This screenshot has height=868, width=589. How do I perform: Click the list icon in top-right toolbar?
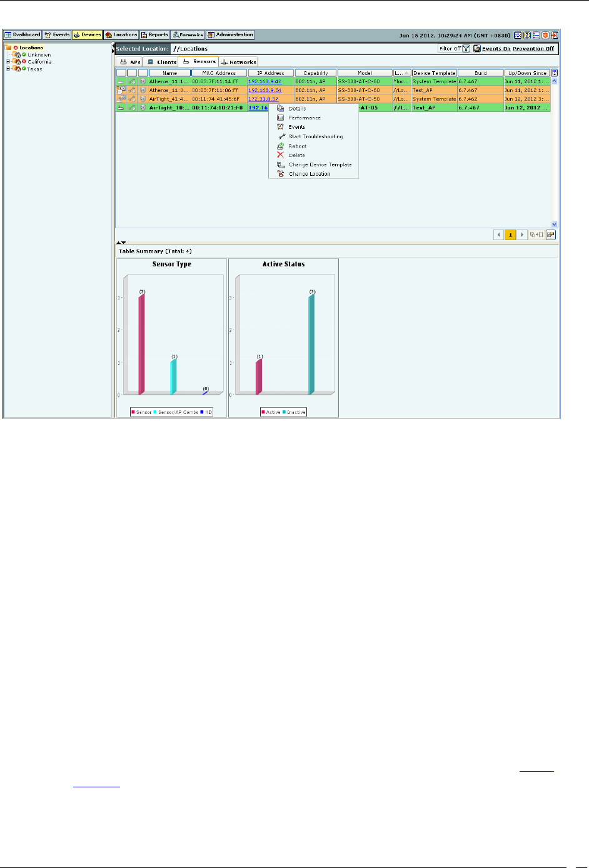[536, 35]
